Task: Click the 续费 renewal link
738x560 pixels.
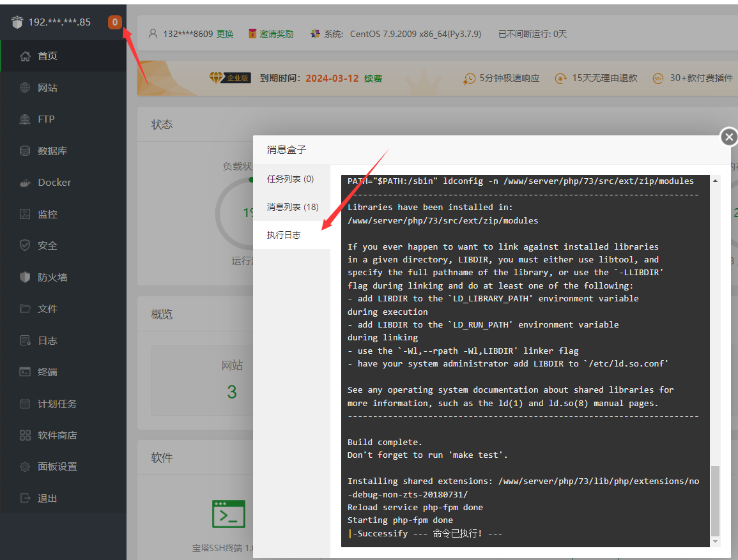Action: 373,79
